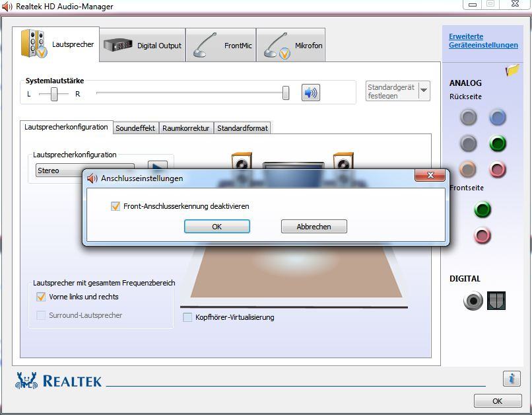Click the speaker test play button

pyautogui.click(x=158, y=165)
